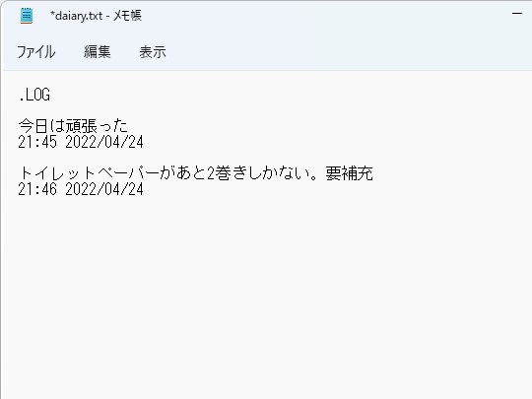Click the blank line between .LOG and 今日は頑張った

(265, 110)
